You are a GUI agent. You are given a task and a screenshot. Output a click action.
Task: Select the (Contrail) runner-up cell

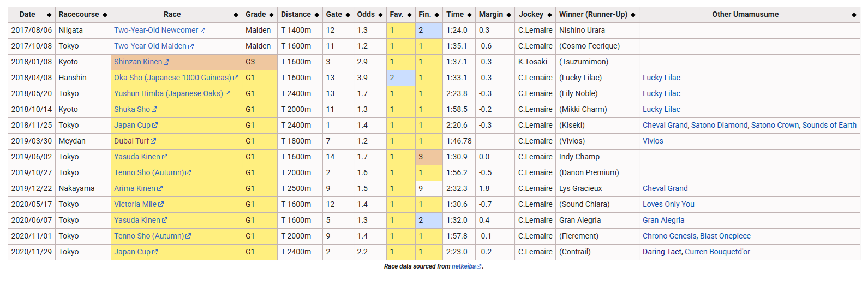(597, 252)
